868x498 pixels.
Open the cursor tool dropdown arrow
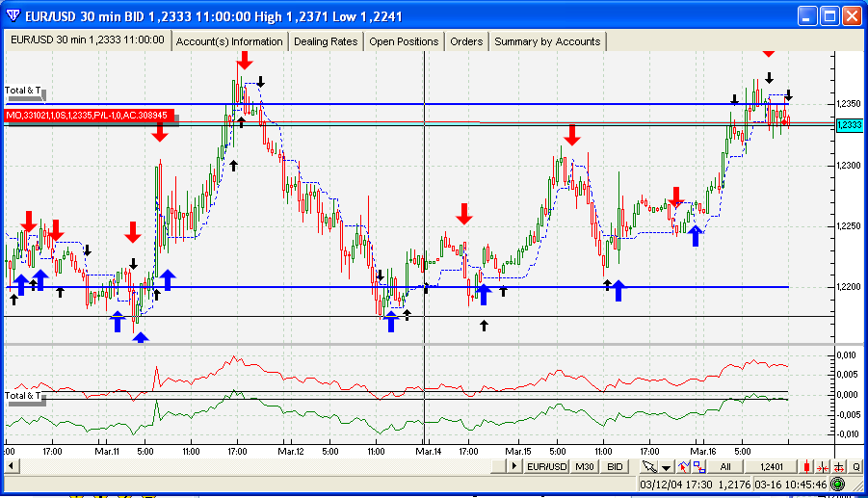click(666, 467)
